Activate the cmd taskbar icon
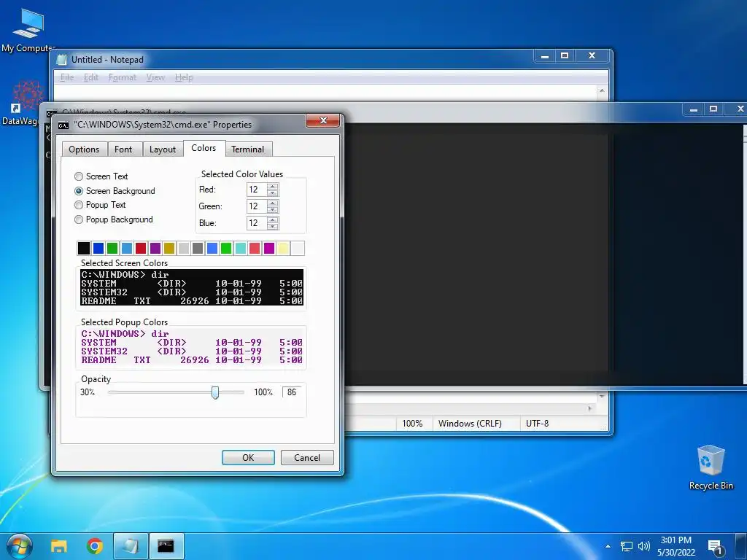Viewport: 747px width, 560px height. tap(166, 545)
